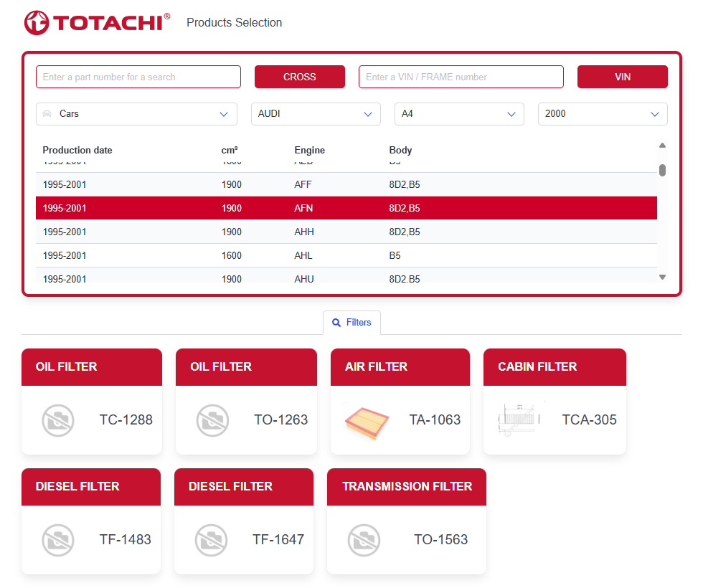The height and width of the screenshot is (588, 703).
Task: Open transmission filter TO-1563 part number
Action: (x=440, y=539)
